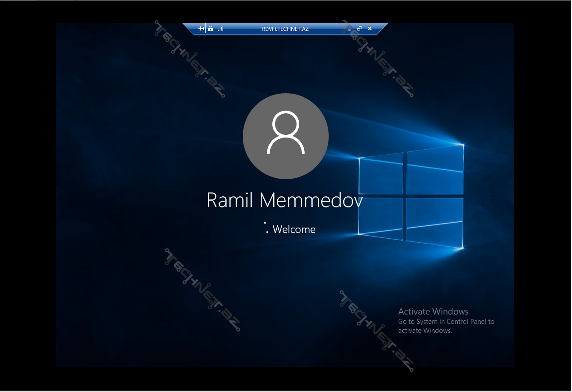The width and height of the screenshot is (572, 392).
Task: Click the bottom-left TECHNET.AZ watermark
Action: click(x=202, y=290)
